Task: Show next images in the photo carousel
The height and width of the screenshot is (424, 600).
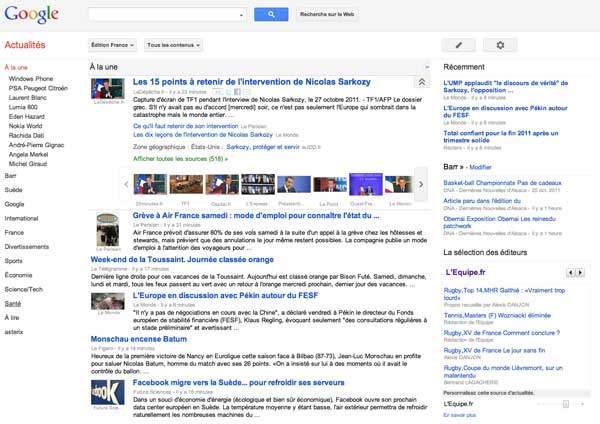Action: 421,184
